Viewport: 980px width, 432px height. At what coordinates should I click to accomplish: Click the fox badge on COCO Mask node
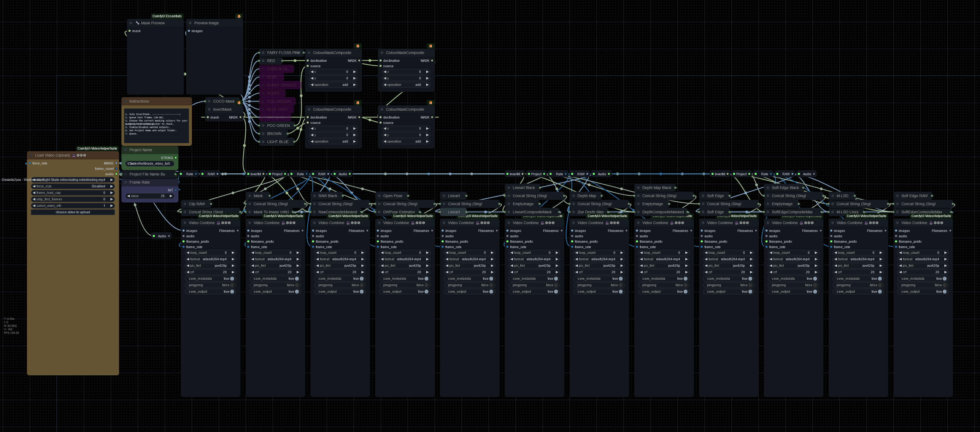[x=239, y=102]
